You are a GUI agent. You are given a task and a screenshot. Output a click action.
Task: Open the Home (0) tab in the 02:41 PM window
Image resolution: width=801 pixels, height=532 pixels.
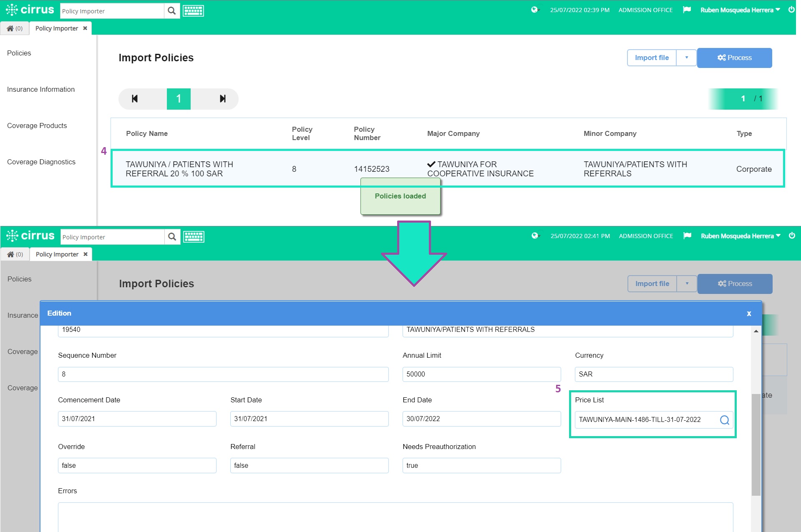(15, 254)
